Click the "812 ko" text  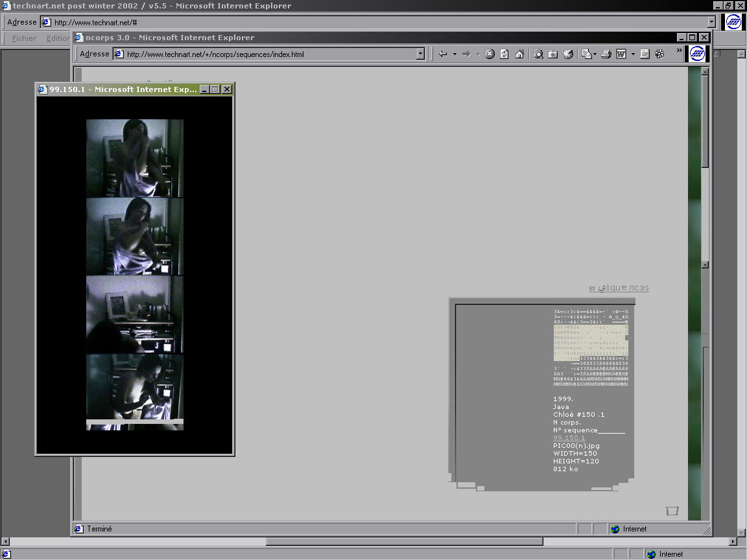565,469
